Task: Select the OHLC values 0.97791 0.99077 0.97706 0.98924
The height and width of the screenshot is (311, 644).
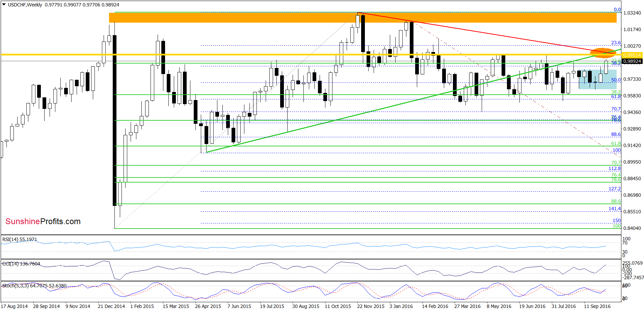Action: point(82,5)
